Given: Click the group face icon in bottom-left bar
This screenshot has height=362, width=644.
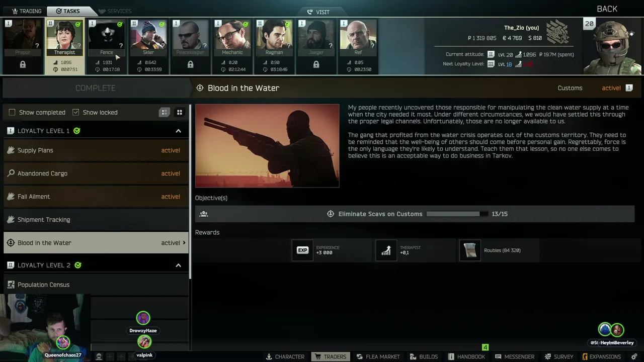Looking at the screenshot, I should tap(99, 356).
